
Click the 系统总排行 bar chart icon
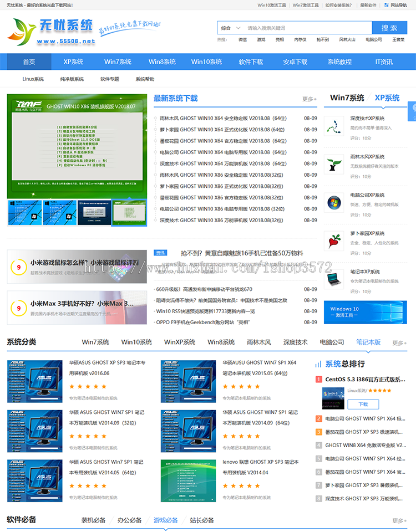coord(318,364)
